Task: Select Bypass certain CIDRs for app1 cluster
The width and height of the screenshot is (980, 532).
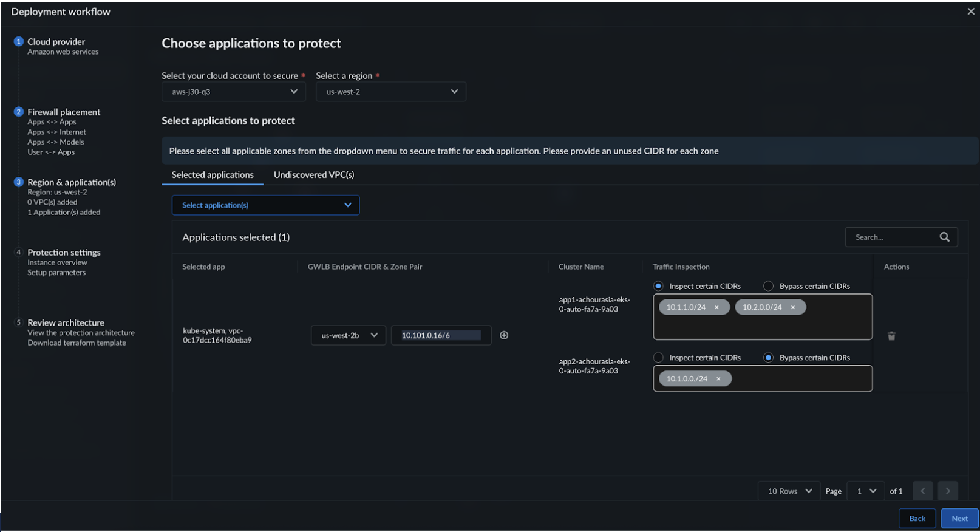Action: (769, 286)
